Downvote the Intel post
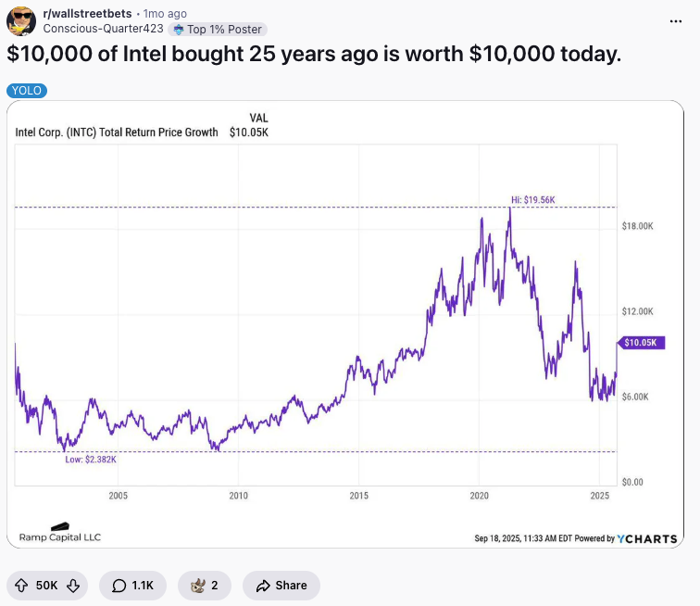 click(72, 586)
